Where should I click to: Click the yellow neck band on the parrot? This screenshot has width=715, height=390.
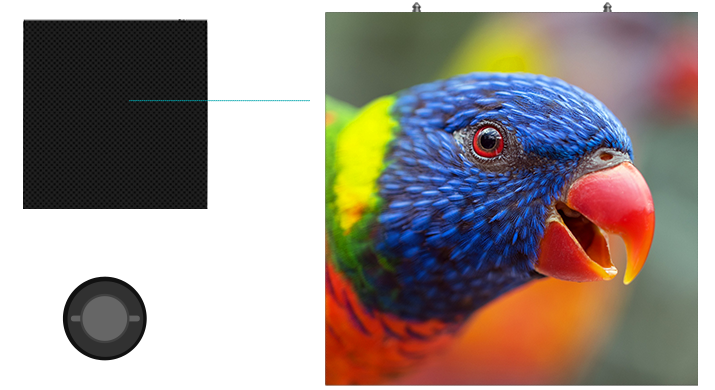pyautogui.click(x=363, y=160)
